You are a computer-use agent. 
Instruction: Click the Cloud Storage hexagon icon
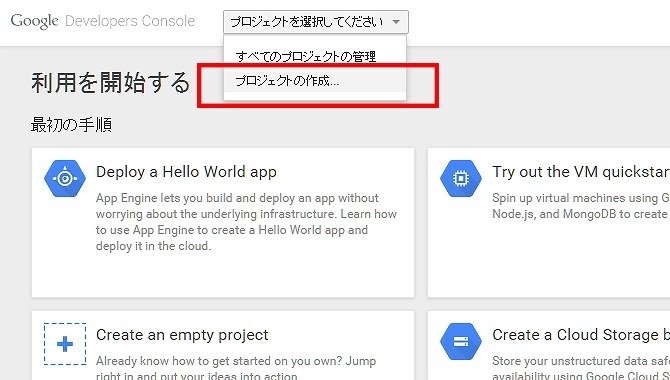point(461,342)
